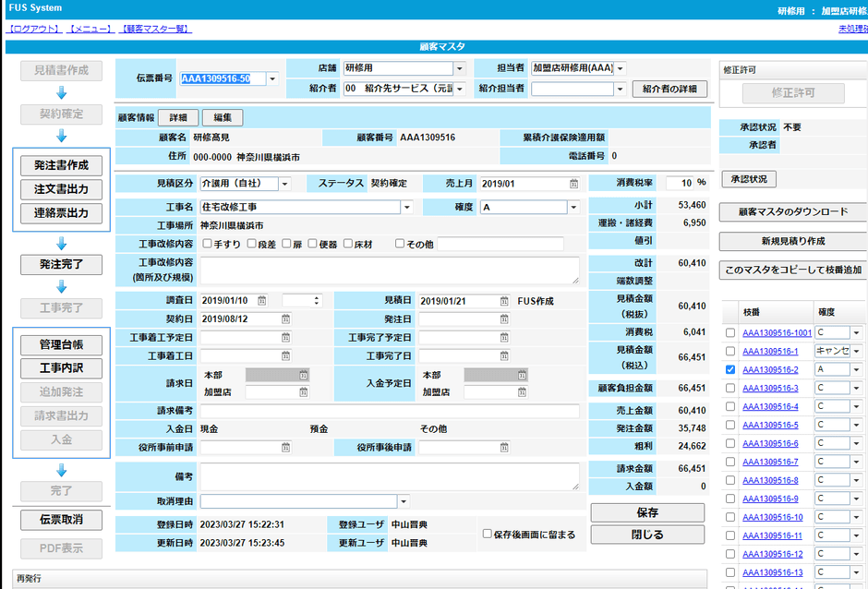Open calendar icon for 工事完了日 field
Screen dimensions: 868x589
[503, 356]
